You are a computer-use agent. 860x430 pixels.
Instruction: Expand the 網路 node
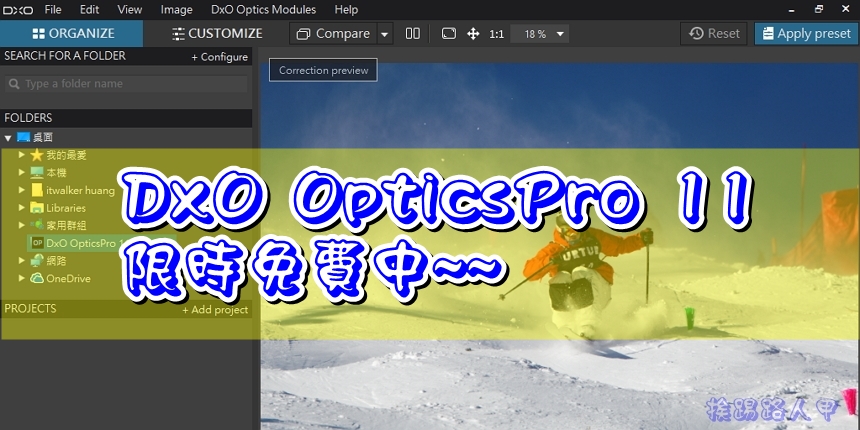coord(21,260)
